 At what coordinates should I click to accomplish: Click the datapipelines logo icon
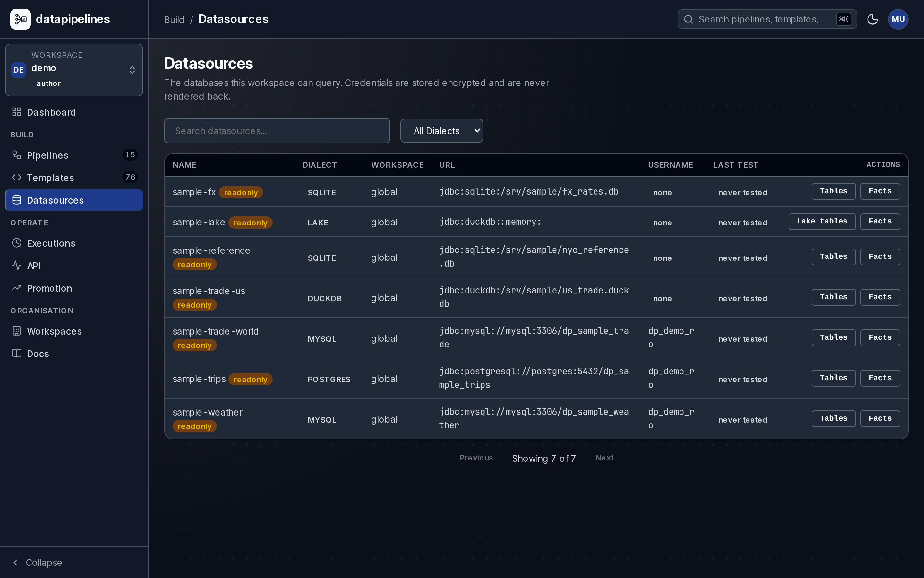[x=20, y=19]
